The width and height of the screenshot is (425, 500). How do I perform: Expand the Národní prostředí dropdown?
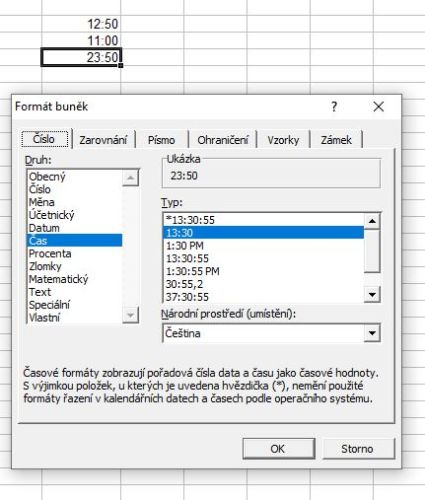(372, 333)
